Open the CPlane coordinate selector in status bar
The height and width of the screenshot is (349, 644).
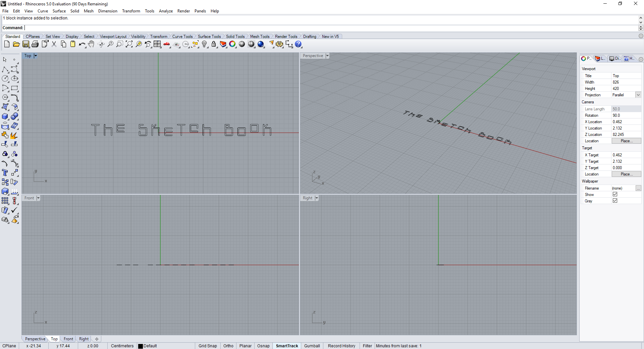coord(9,346)
